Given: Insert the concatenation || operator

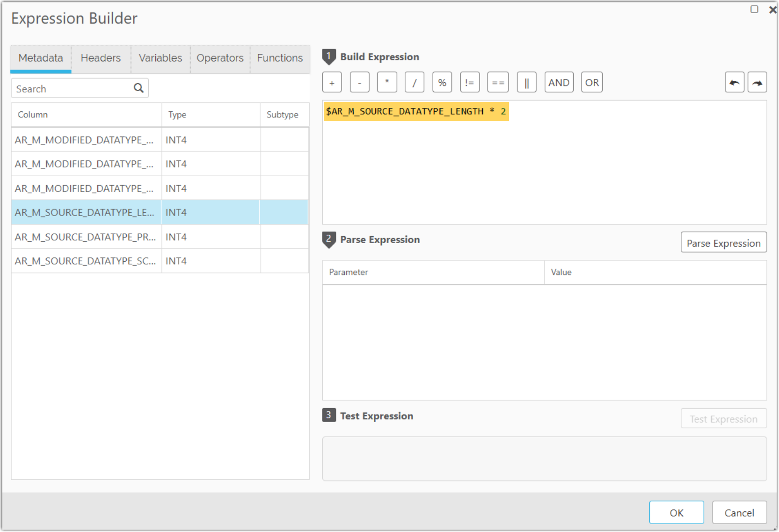Looking at the screenshot, I should [526, 82].
